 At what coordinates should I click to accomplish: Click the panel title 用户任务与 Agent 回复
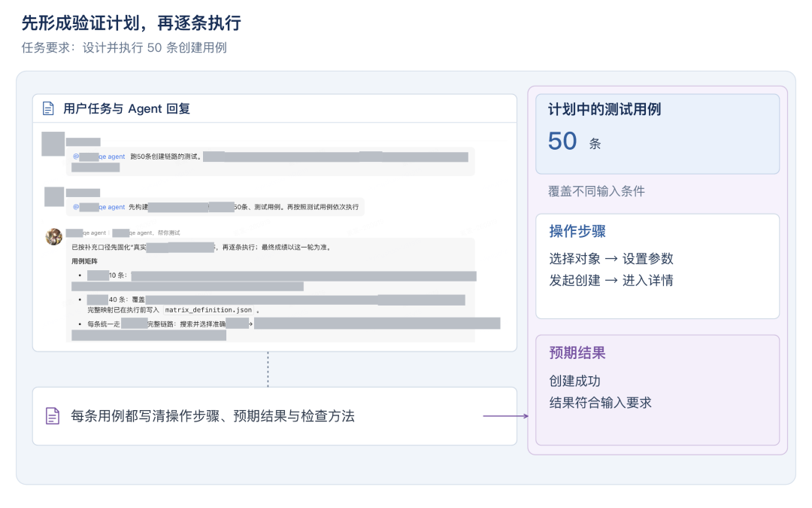tap(127, 108)
